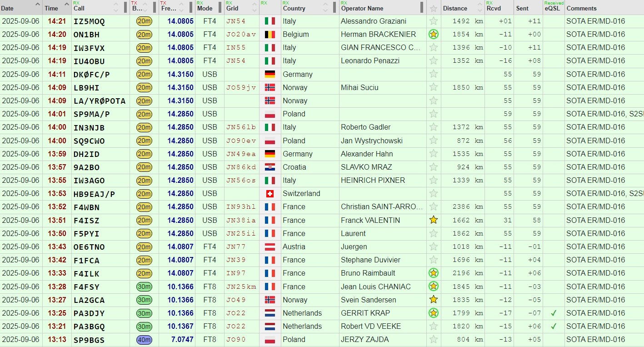Screen dimensions: 644x347
Task: Click the eQSL checkmark for PA3DJY
Action: 553,313
